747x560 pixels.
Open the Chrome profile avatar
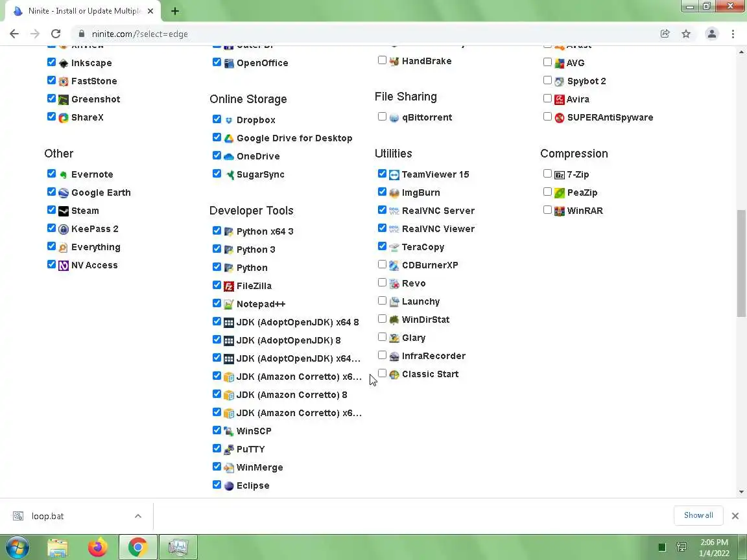712,34
